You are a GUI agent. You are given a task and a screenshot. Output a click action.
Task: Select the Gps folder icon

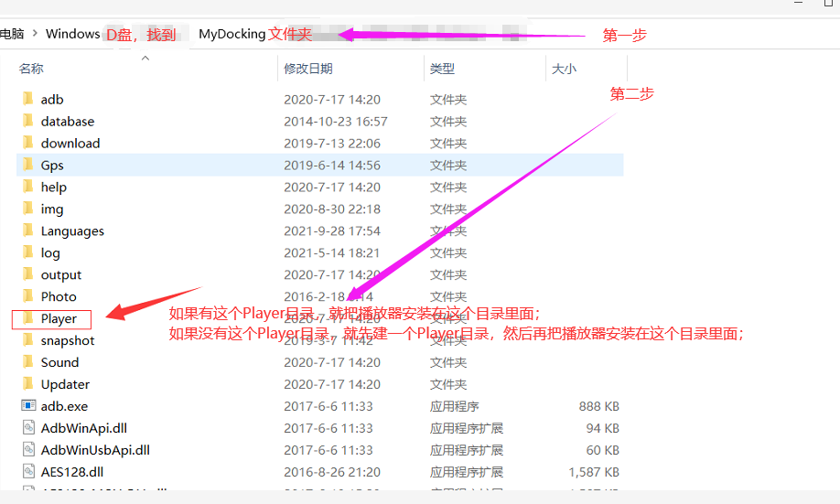tap(27, 165)
